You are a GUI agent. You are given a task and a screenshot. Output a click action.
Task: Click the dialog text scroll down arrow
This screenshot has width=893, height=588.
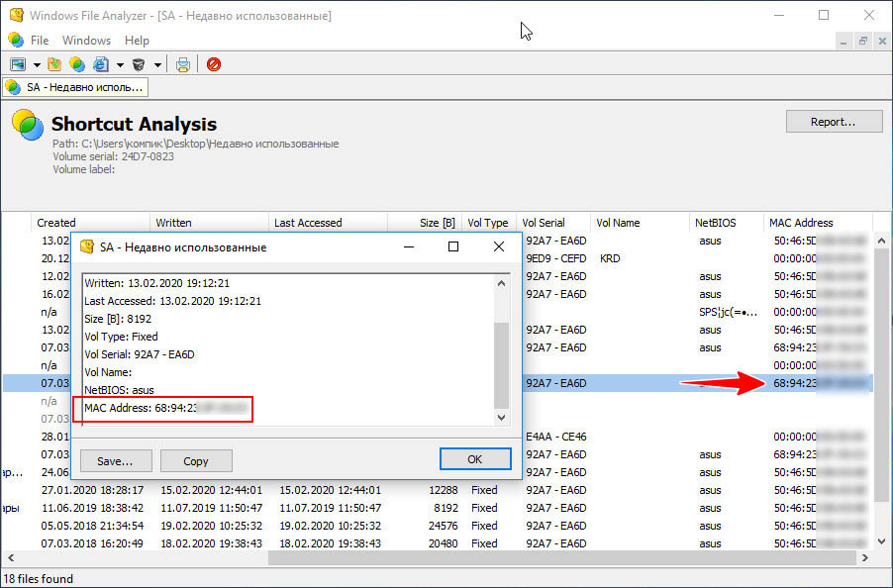pyautogui.click(x=501, y=417)
